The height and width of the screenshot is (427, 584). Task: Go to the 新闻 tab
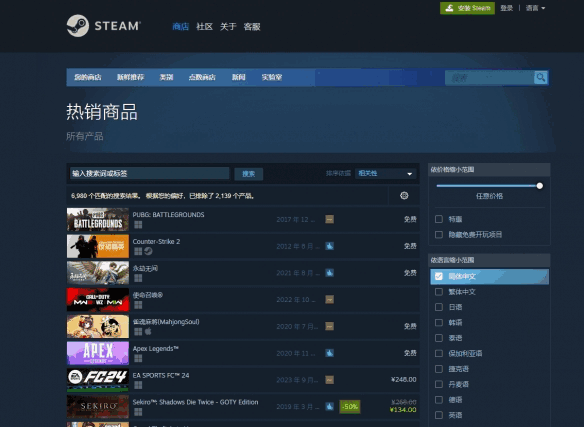point(239,77)
